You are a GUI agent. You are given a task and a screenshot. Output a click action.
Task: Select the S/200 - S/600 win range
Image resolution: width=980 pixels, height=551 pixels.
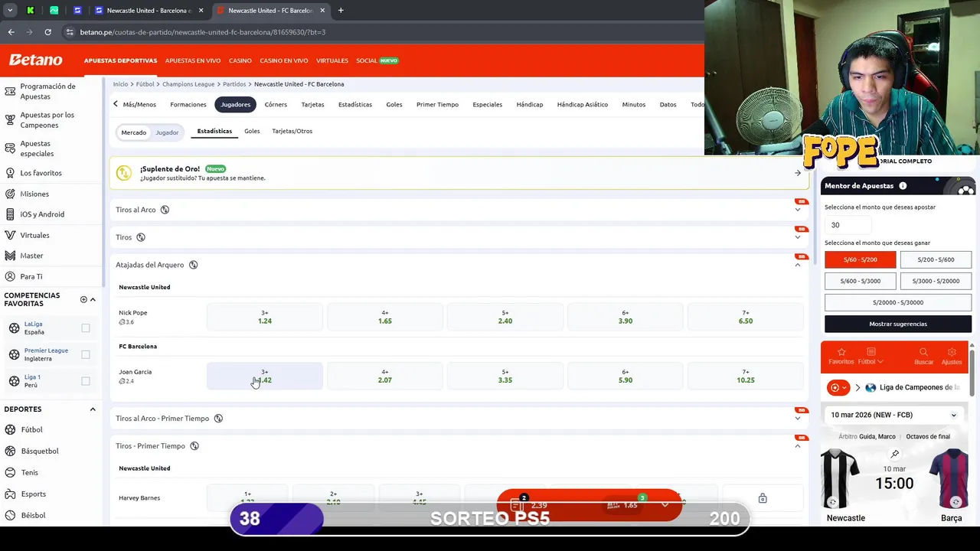tap(936, 259)
